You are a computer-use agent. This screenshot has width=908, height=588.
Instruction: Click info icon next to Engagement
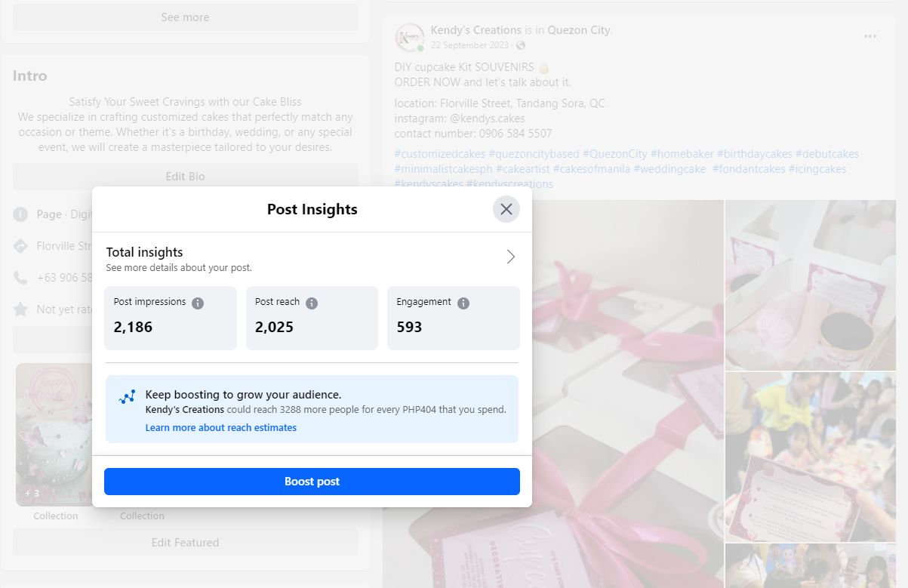click(x=463, y=303)
